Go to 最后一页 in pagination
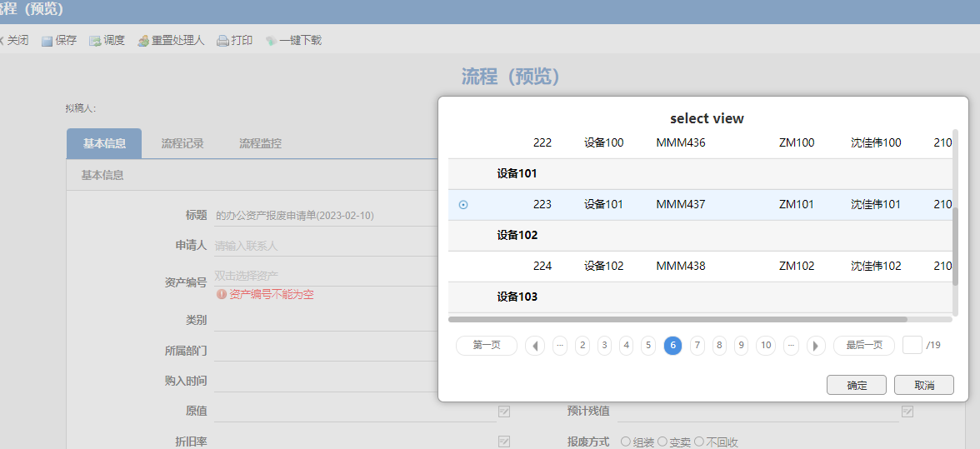The height and width of the screenshot is (449, 980). [x=863, y=346]
